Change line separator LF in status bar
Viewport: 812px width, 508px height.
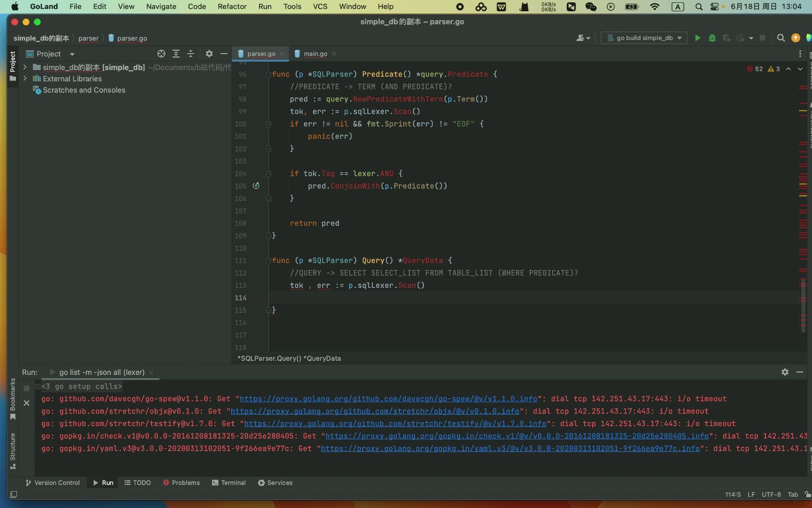tap(751, 494)
